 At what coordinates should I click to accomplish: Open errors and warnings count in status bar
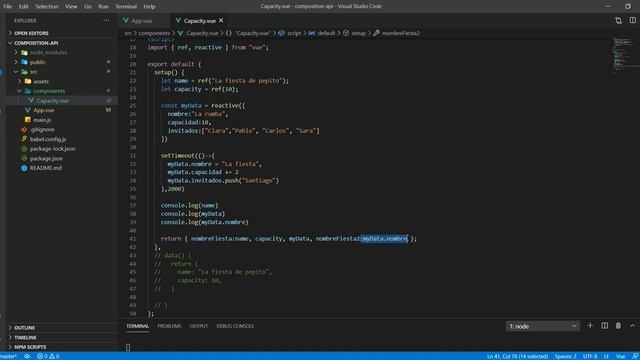tap(48, 356)
